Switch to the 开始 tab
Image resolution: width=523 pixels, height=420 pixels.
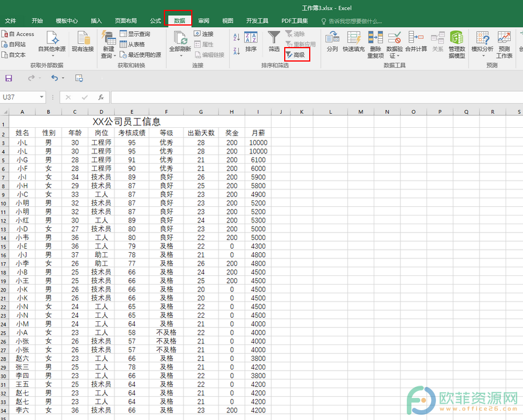point(37,21)
